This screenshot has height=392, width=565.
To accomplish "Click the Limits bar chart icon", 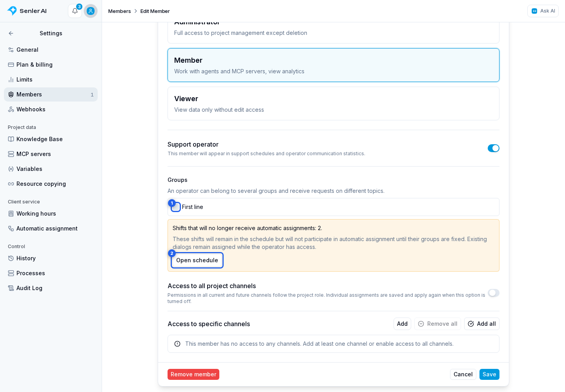I will [11, 80].
